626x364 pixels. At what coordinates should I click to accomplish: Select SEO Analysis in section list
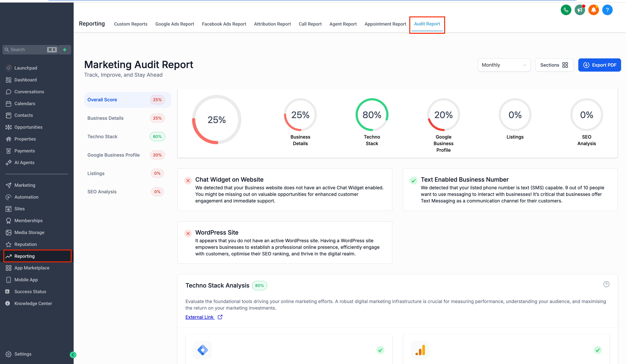coord(102,192)
